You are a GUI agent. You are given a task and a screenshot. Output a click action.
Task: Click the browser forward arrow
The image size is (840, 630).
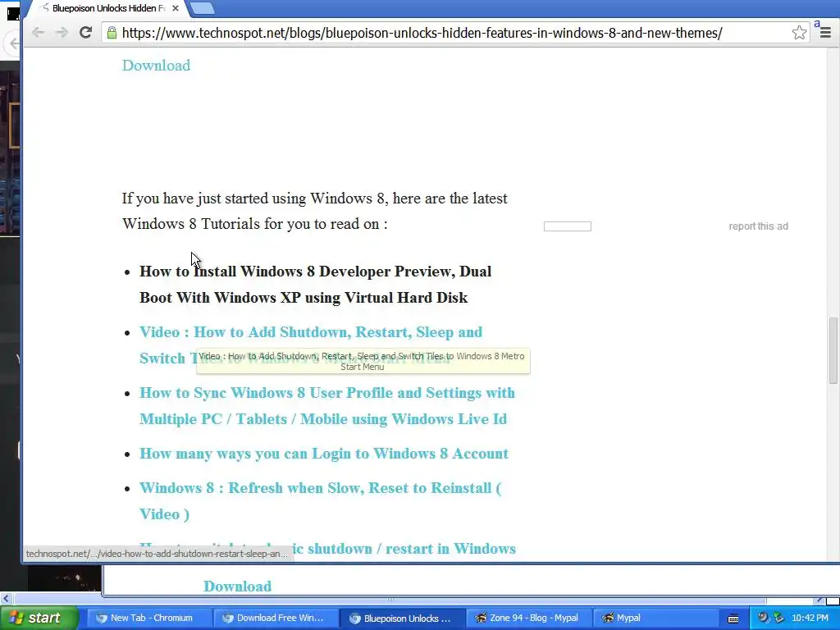coord(62,33)
